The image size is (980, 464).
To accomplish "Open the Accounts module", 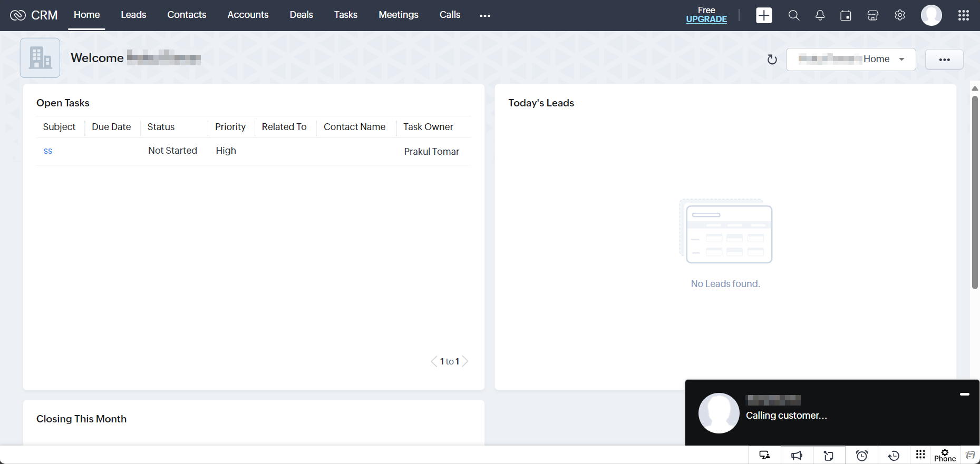I will click(248, 15).
